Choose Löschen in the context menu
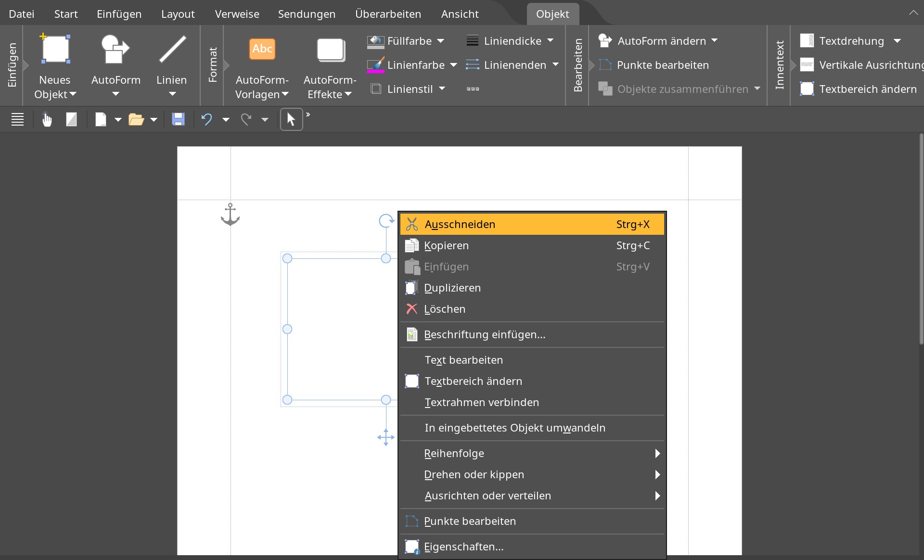Screen dimensions: 924x560 [x=532, y=309]
